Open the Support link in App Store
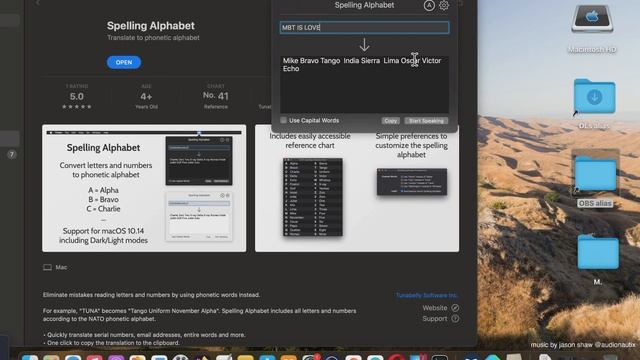The height and width of the screenshot is (360, 640). (435, 318)
